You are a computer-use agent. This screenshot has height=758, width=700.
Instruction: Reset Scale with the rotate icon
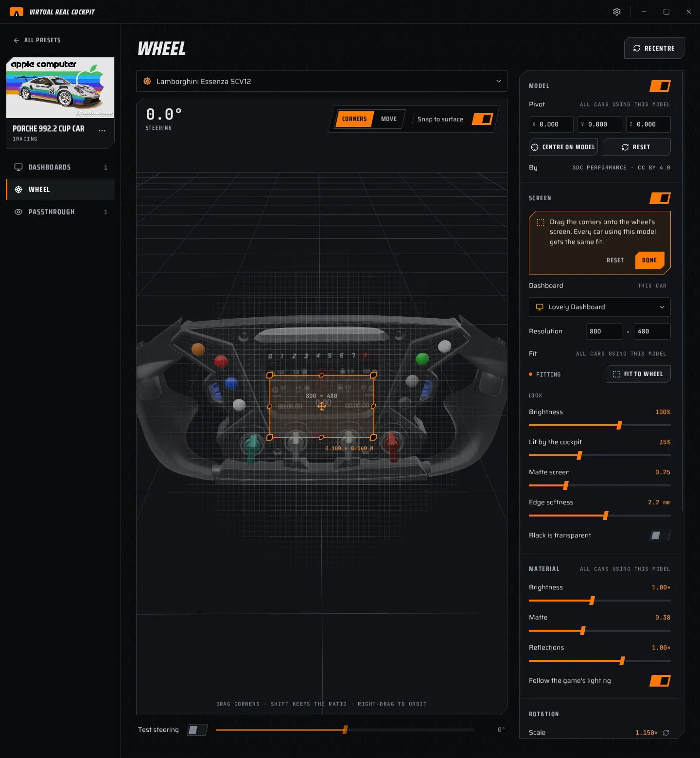point(666,733)
